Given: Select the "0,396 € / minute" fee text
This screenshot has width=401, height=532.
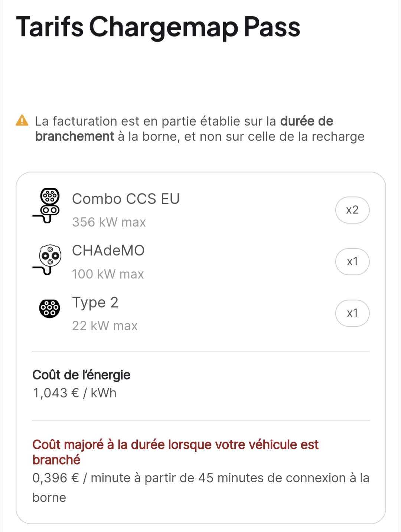Looking at the screenshot, I should 82,478.
